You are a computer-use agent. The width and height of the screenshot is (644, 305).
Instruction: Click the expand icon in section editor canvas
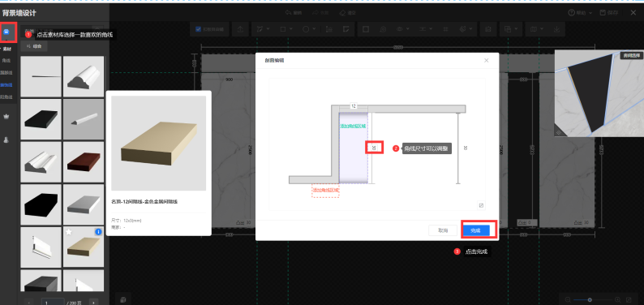point(481,205)
